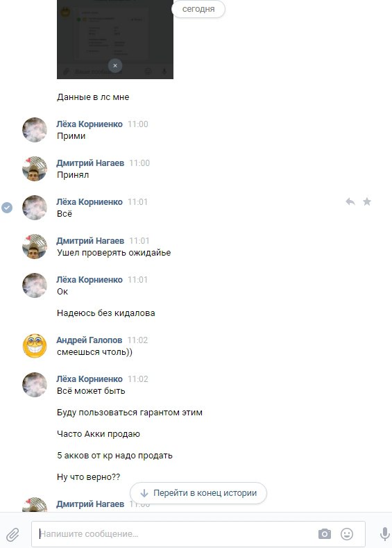Reply to the 'Всё' message using arrow icon
Screen dimensions: 392x548
350,201
